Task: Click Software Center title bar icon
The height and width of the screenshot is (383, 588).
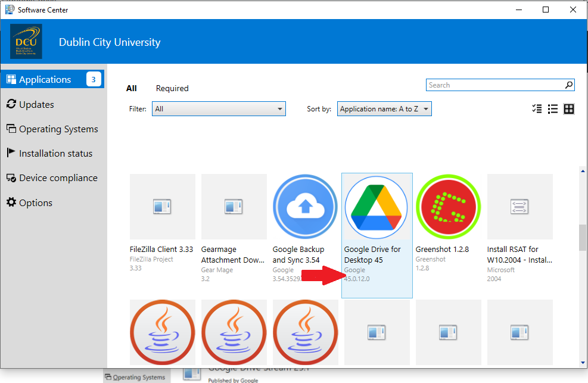Action: tap(10, 10)
